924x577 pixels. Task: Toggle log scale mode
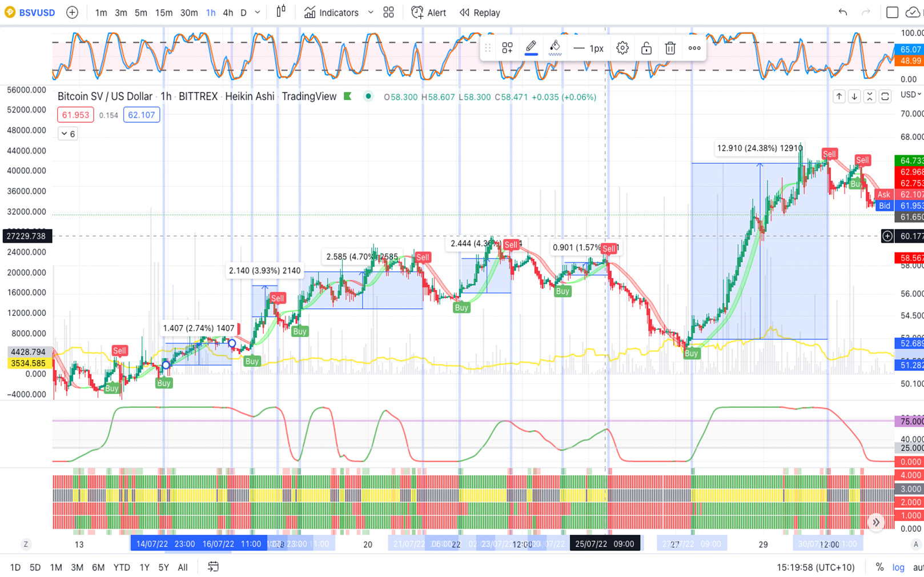(x=898, y=567)
